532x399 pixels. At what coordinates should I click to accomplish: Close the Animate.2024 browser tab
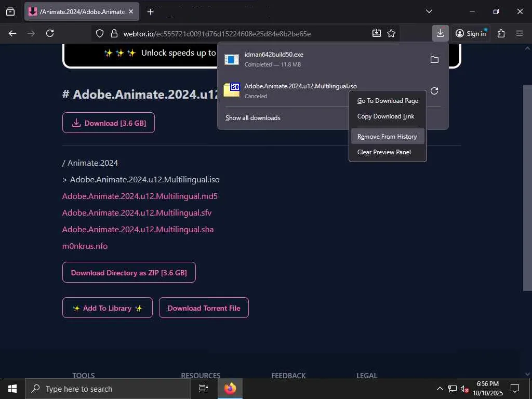pos(131,11)
